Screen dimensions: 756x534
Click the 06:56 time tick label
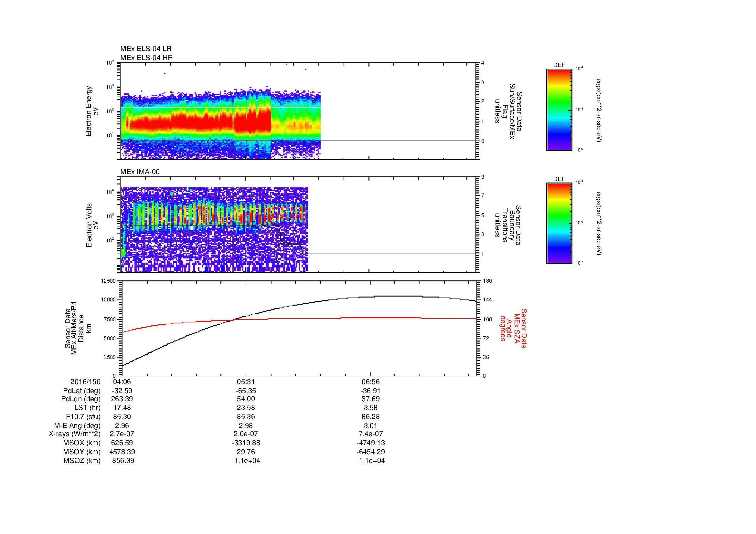point(371,382)
